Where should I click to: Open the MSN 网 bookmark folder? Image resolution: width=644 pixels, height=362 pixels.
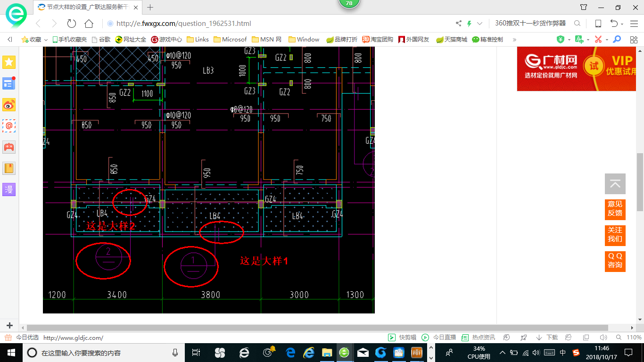tap(267, 40)
